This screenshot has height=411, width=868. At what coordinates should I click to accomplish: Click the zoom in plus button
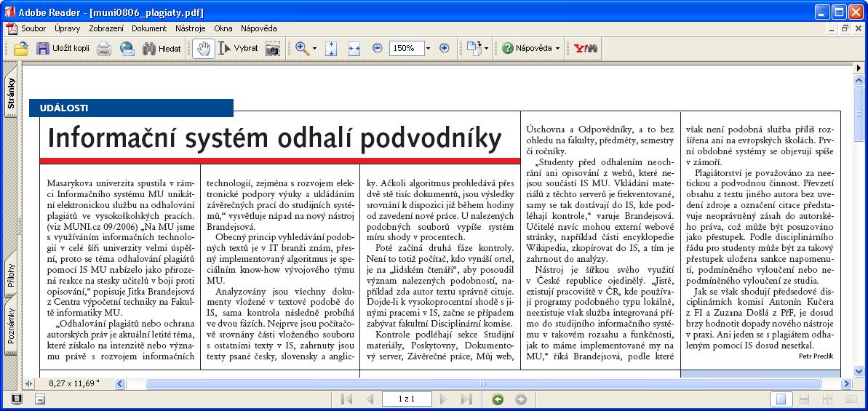[444, 49]
